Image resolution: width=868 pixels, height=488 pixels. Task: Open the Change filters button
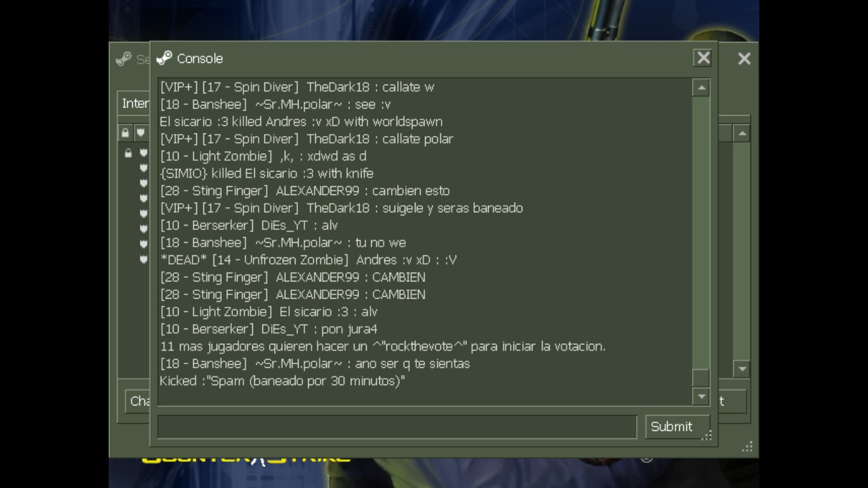point(138,401)
